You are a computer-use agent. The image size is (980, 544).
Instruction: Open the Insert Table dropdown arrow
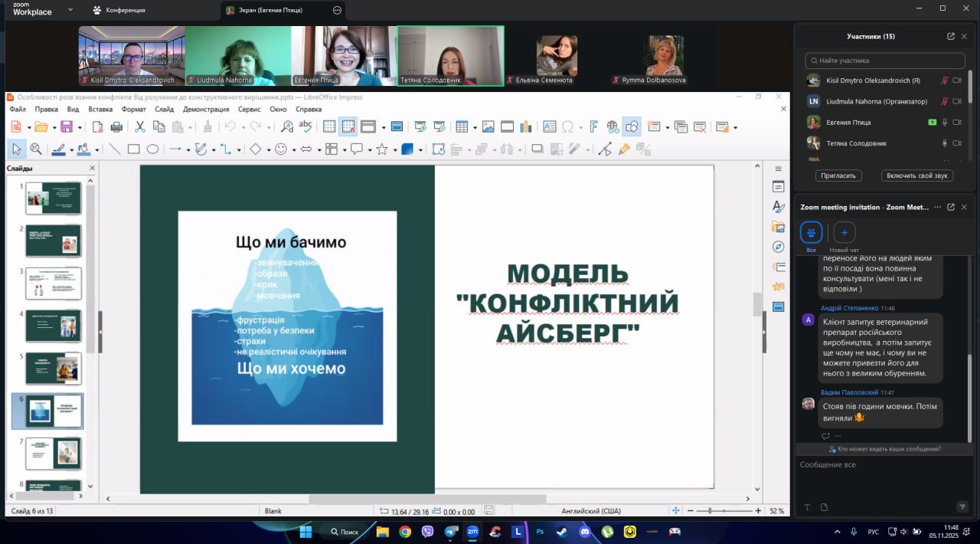(x=475, y=128)
